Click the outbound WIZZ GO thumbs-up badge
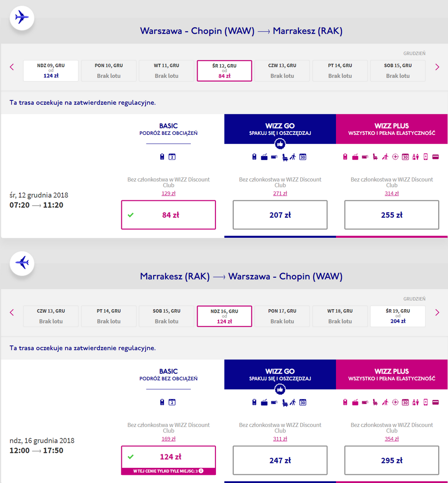 pos(280,144)
